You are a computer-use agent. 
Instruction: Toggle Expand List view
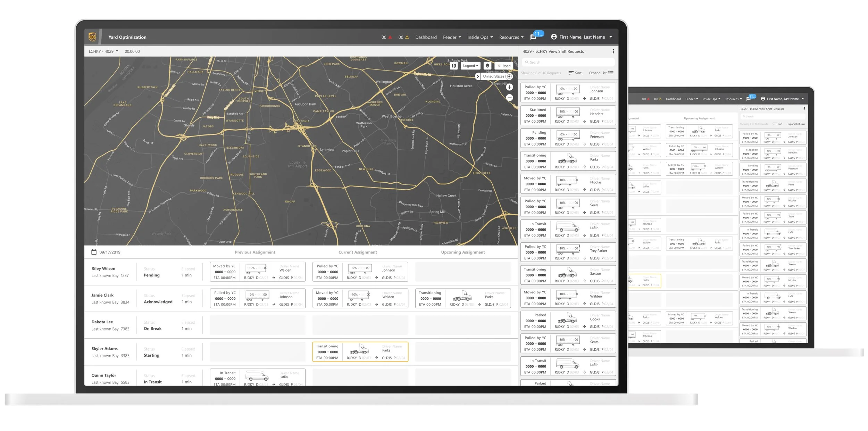[601, 73]
